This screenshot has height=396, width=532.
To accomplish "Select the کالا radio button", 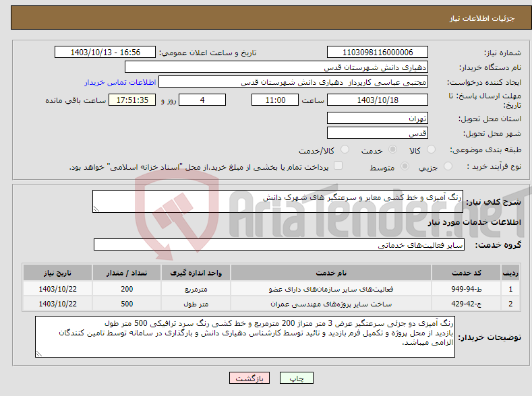I will click(431, 150).
